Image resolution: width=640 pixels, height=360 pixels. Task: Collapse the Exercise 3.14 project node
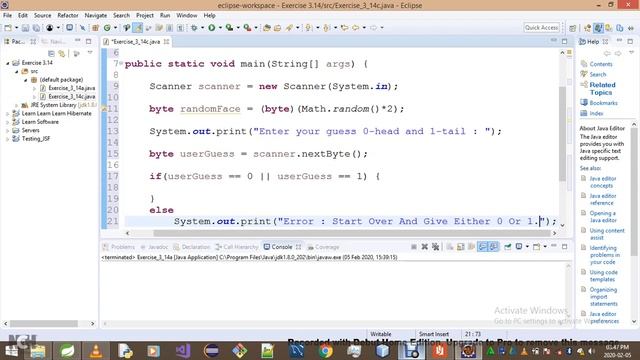[x=8, y=63]
